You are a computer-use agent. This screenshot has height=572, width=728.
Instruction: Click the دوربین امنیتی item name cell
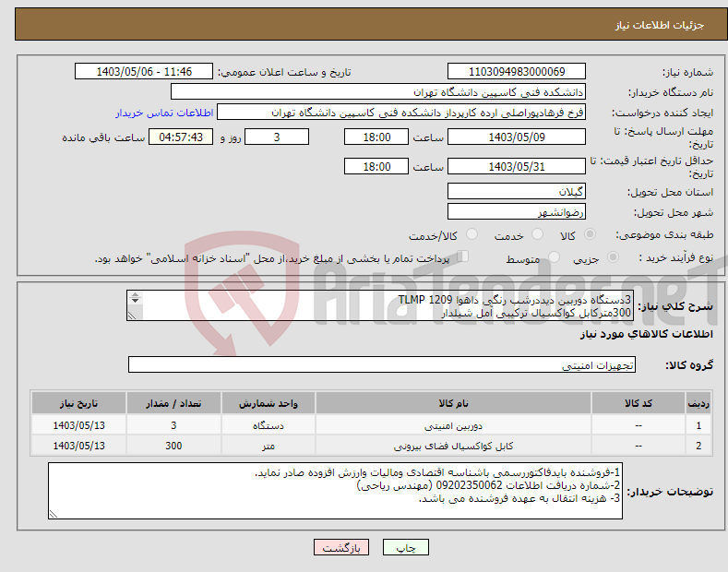pyautogui.click(x=453, y=425)
